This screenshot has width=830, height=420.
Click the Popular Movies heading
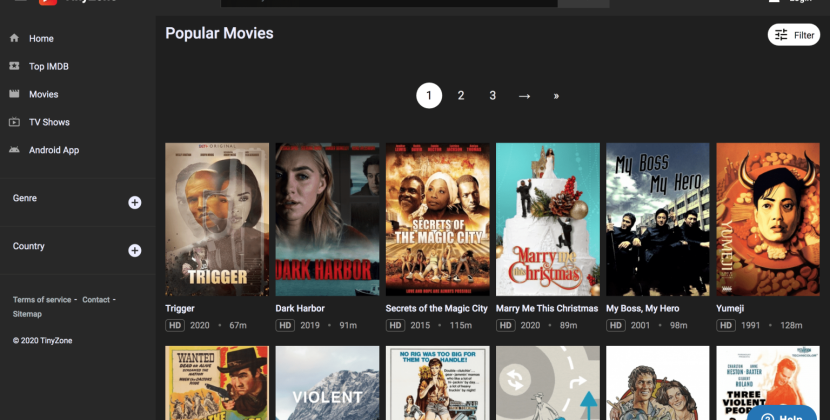coord(219,33)
